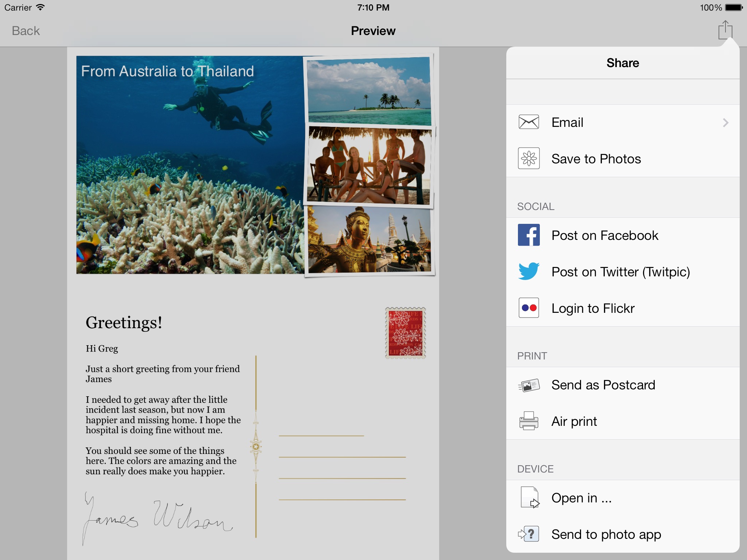Tap the James Wilson signature
Viewport: 747px width, 560px height.
[x=157, y=517]
